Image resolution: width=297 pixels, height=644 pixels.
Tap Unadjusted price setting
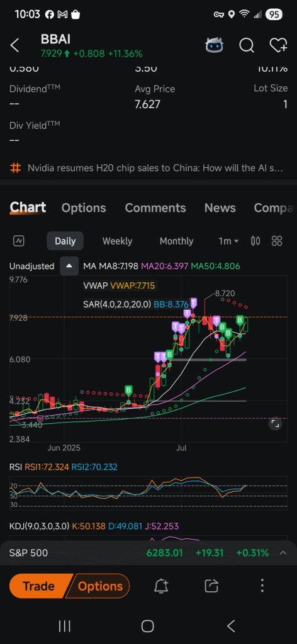31,266
